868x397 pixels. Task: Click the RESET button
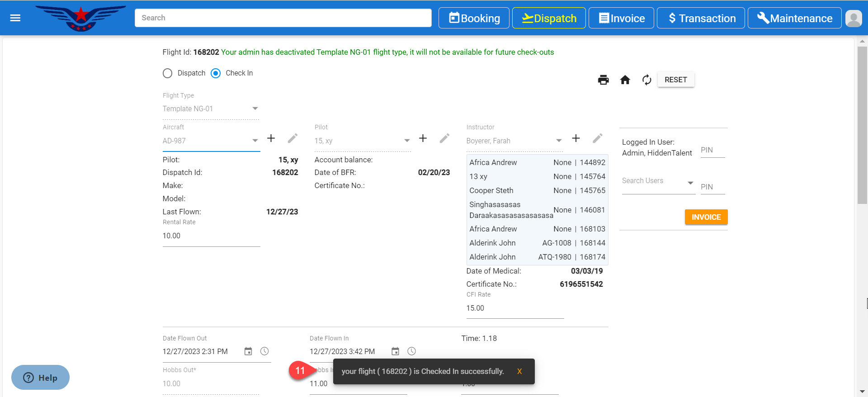tap(675, 80)
